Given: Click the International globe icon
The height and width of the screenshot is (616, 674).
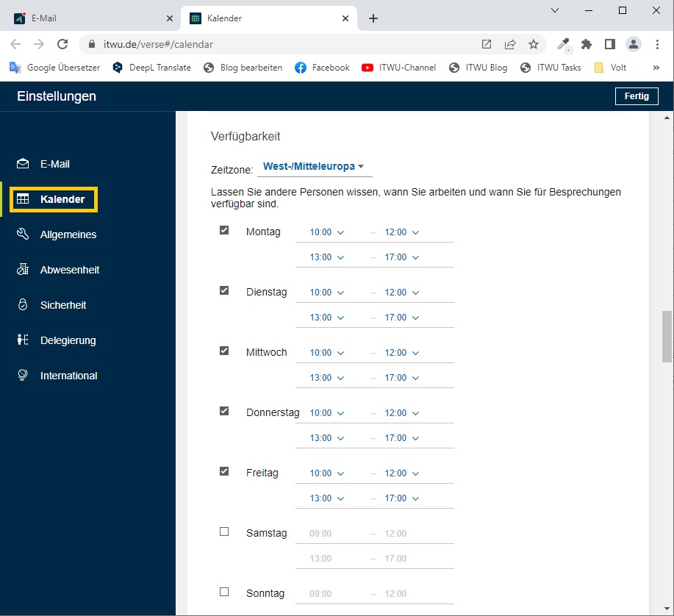Looking at the screenshot, I should point(23,376).
